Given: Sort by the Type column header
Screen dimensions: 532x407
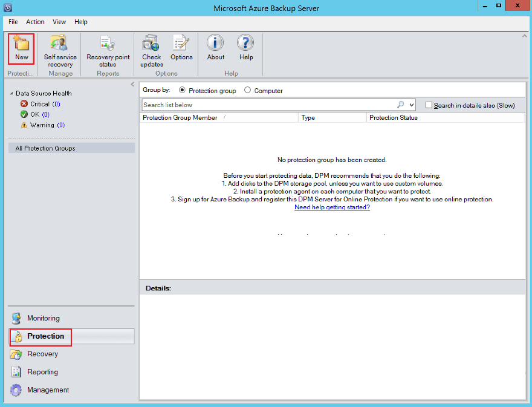Looking at the screenshot, I should coord(332,117).
